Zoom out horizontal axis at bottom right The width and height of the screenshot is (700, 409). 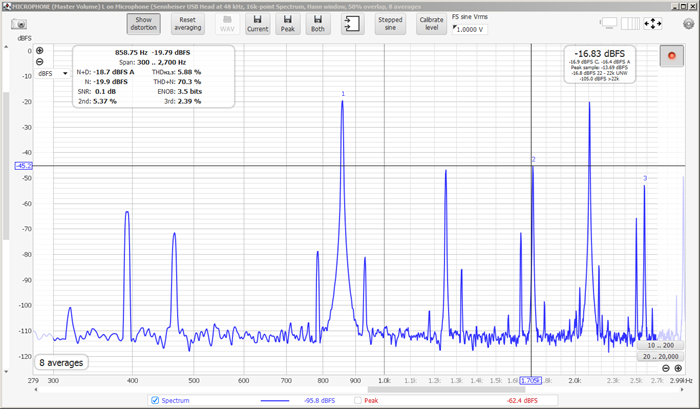tap(666, 368)
